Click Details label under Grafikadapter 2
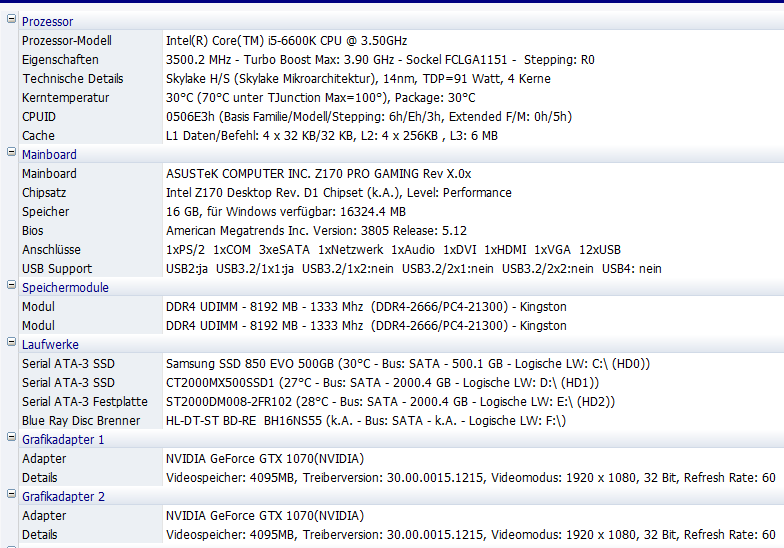784x548 pixels. (40, 534)
